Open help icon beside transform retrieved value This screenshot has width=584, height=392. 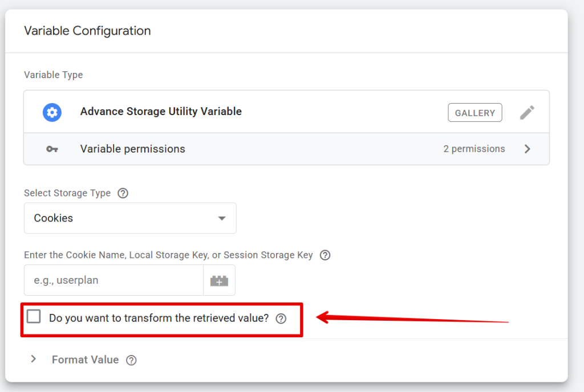pyautogui.click(x=281, y=318)
